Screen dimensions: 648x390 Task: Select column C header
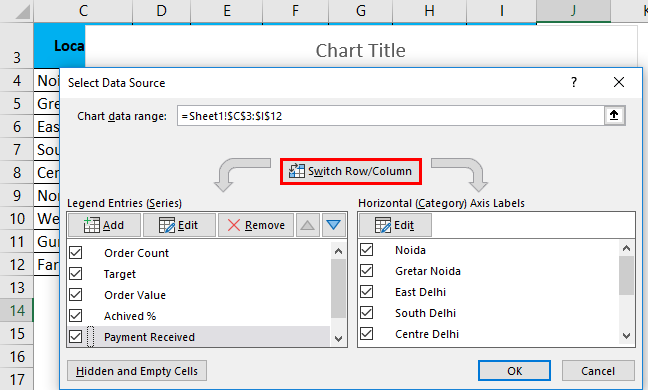click(83, 11)
